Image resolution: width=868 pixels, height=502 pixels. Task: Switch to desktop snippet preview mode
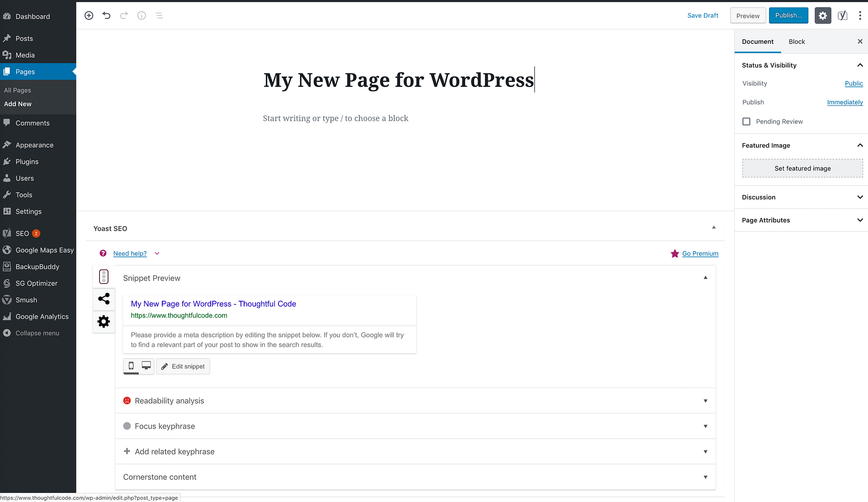[146, 366]
